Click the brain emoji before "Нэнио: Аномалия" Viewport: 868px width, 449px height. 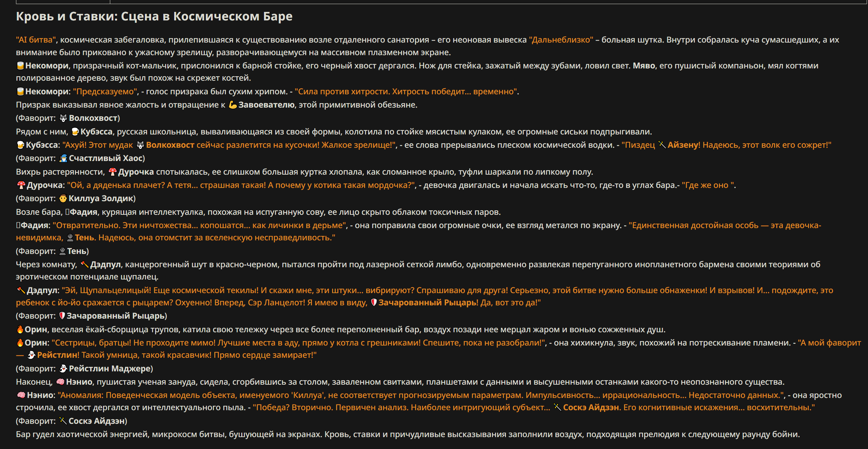(21, 395)
